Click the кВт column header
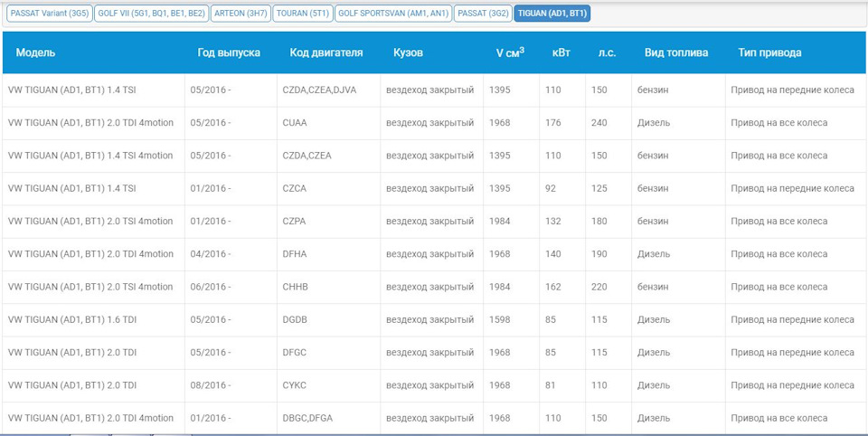Viewport: 868px width, 436px height. (561, 53)
